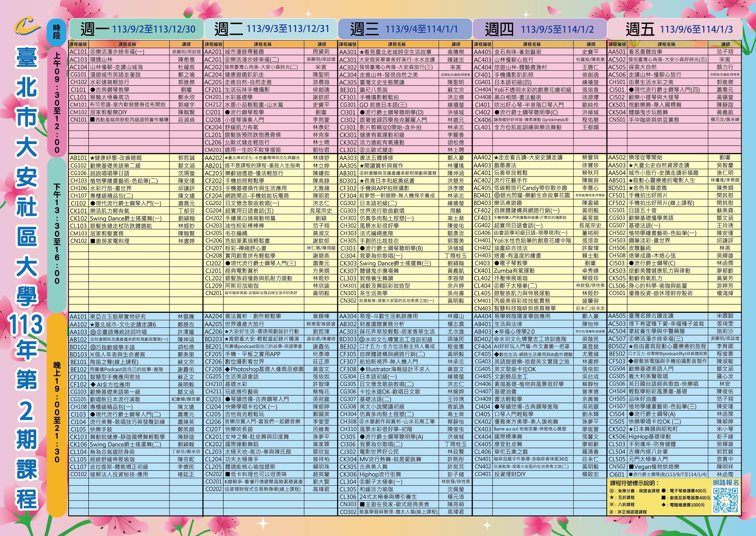The width and height of the screenshot is (756, 536).
Task: Click course 日語五十音
Action: (643, 211)
